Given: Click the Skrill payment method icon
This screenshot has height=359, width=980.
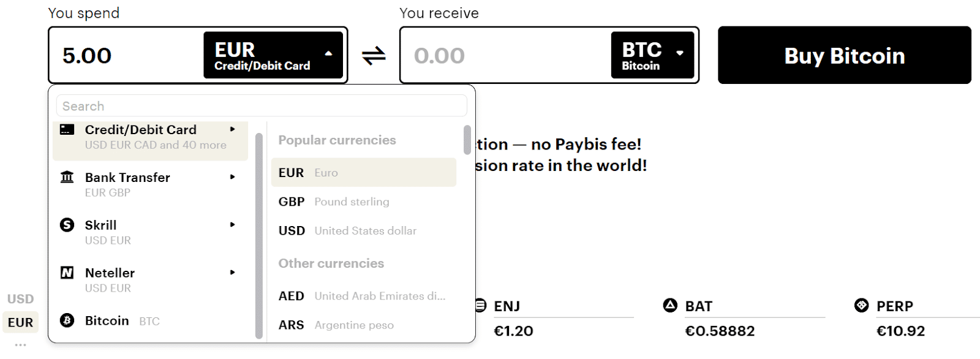Looking at the screenshot, I should (x=67, y=225).
